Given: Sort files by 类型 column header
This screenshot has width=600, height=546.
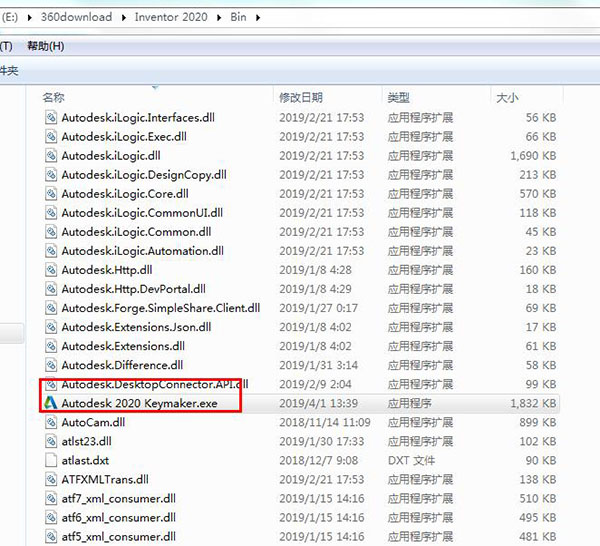Looking at the screenshot, I should click(398, 97).
